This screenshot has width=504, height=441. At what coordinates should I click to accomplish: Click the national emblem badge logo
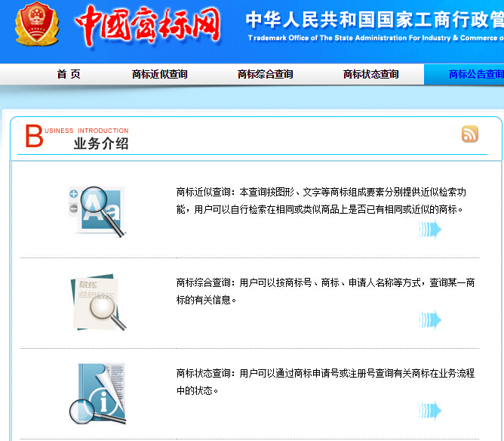[x=37, y=23]
